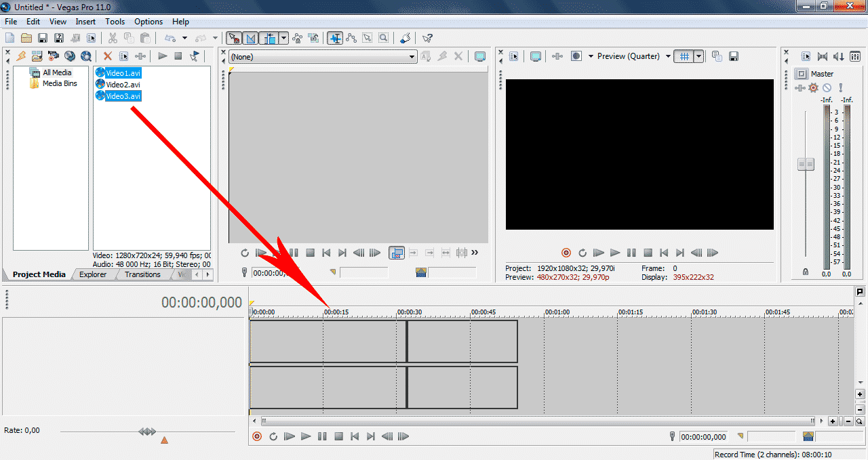
Task: Switch to Explorer tab
Action: click(x=93, y=274)
